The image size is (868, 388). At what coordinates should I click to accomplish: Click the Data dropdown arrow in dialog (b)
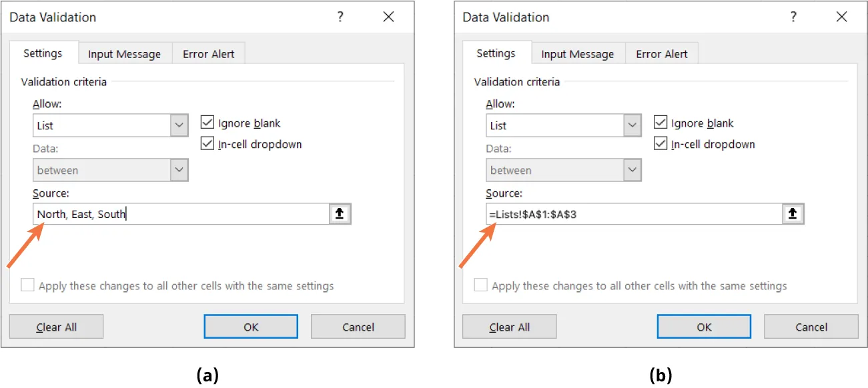tap(631, 170)
